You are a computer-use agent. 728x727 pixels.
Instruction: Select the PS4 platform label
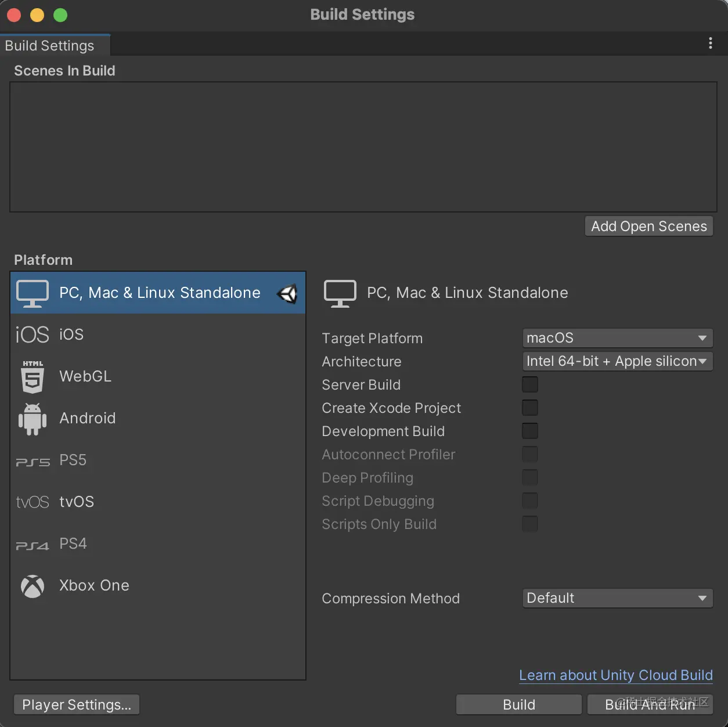tap(73, 544)
